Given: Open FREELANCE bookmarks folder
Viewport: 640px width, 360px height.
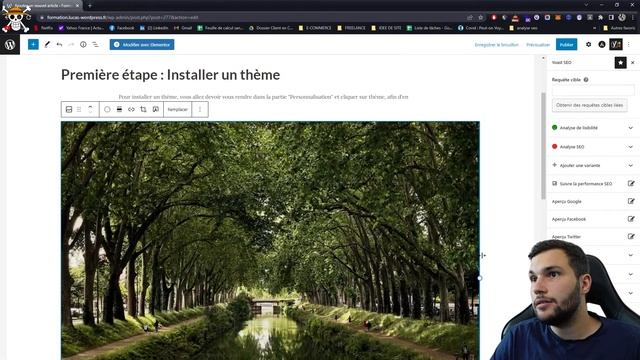Looking at the screenshot, I should (x=351, y=28).
